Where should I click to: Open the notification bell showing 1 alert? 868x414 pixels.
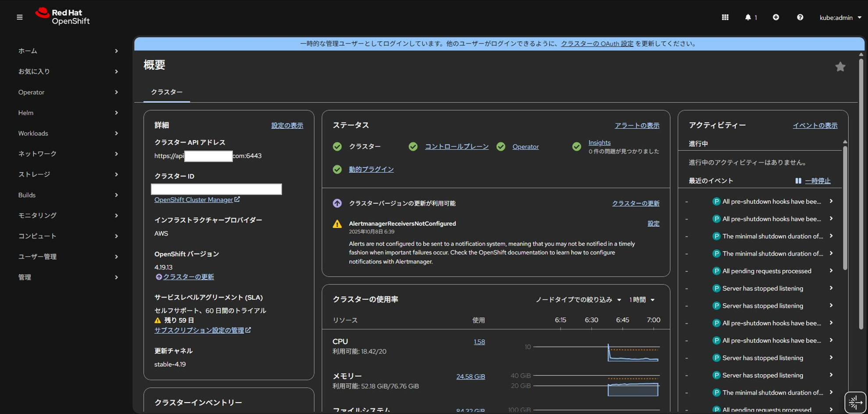pyautogui.click(x=749, y=17)
